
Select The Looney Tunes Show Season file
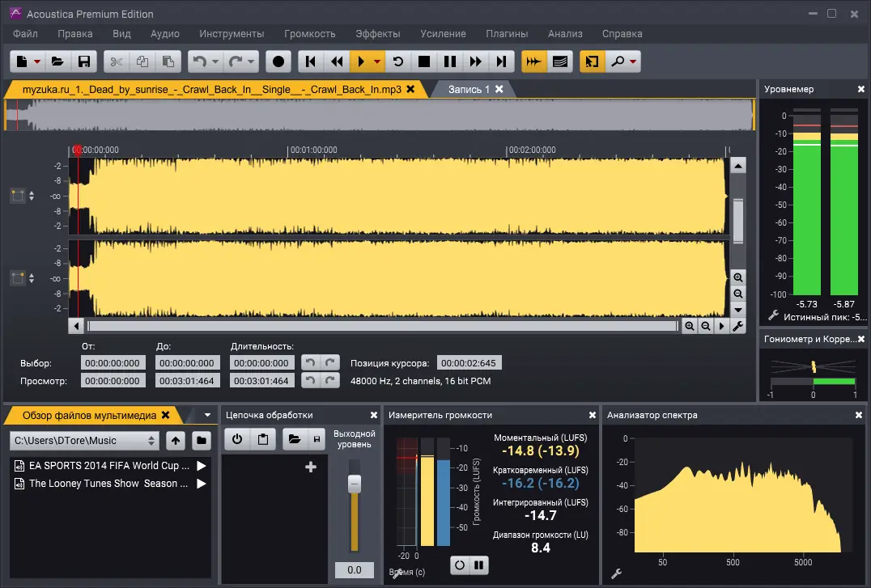tap(108, 484)
